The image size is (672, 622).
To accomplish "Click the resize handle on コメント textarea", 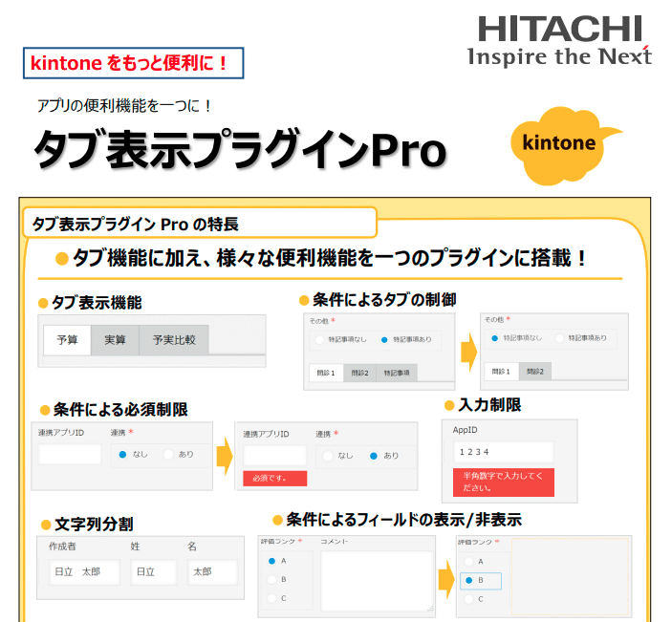I will (x=430, y=608).
